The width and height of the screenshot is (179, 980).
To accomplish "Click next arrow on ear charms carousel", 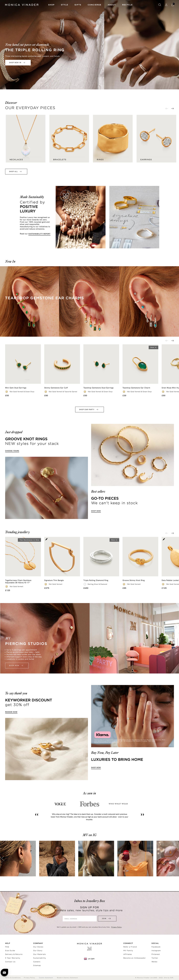I will [x=172, y=341].
